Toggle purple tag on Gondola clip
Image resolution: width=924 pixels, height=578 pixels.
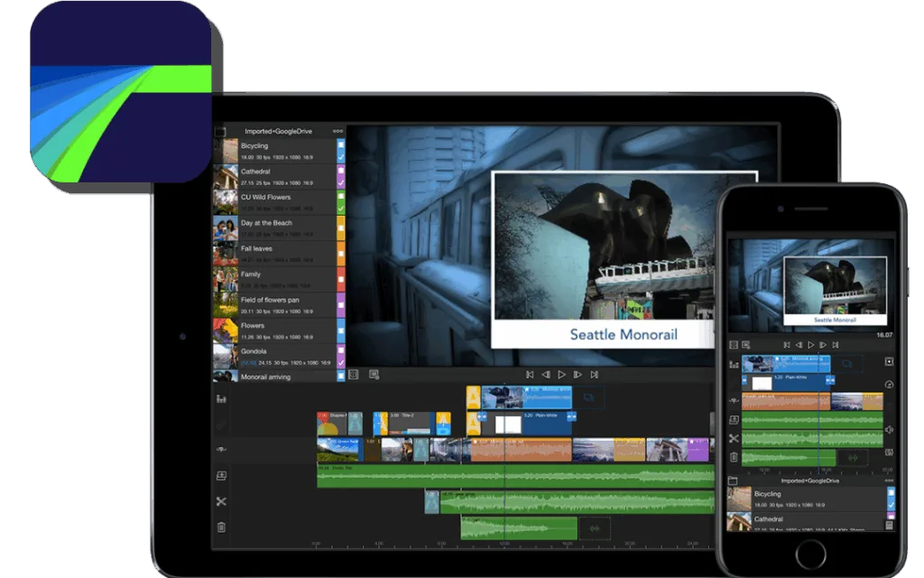340,356
